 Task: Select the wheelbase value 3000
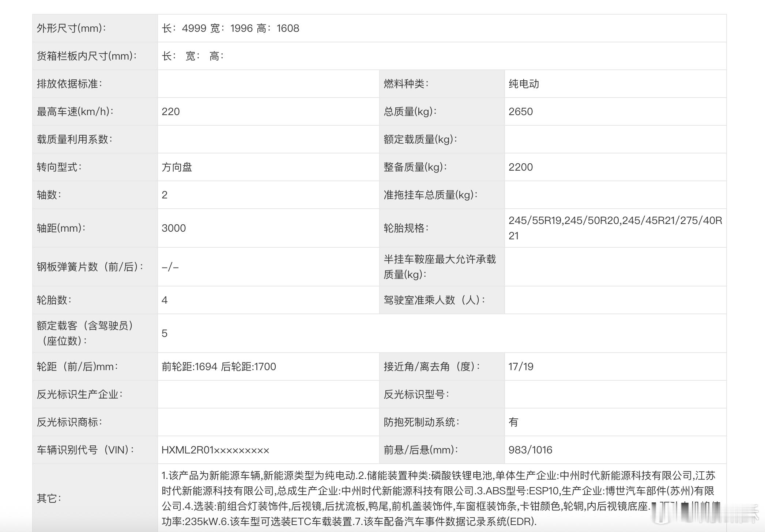[174, 228]
